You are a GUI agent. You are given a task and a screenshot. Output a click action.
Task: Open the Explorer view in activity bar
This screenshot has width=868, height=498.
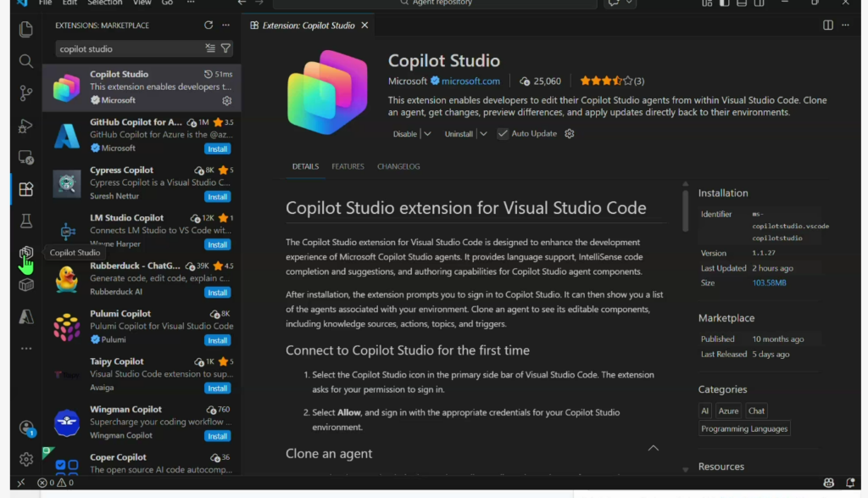[25, 30]
